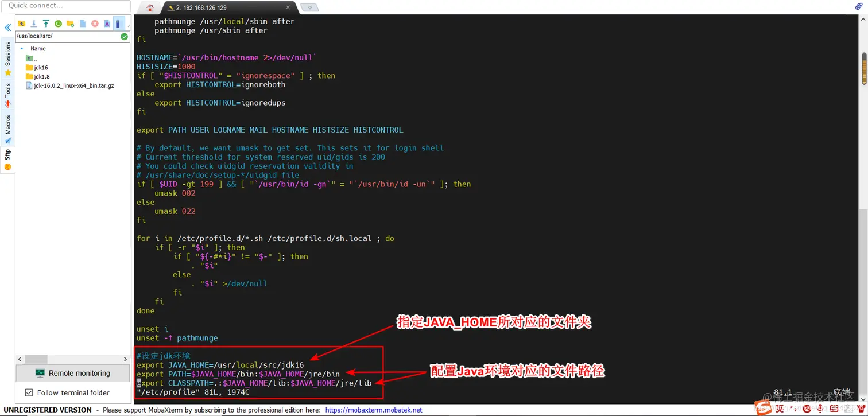This screenshot has width=868, height=416.
Task: Open the Sftp sidebar tab
Action: (x=7, y=160)
